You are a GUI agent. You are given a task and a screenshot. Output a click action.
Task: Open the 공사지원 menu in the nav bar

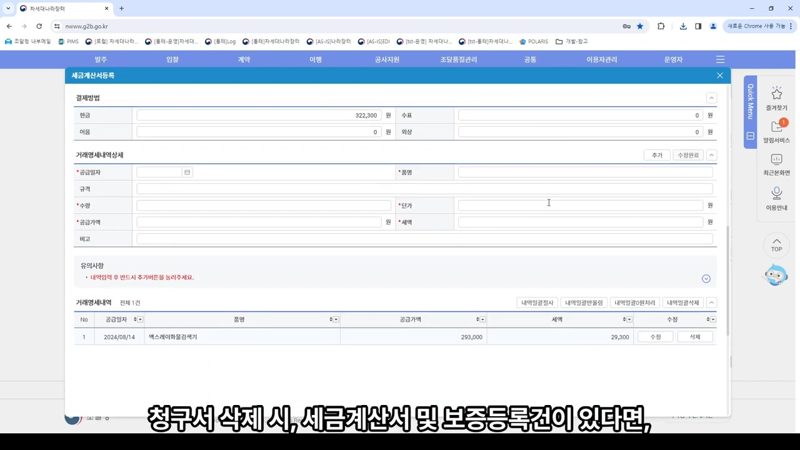pyautogui.click(x=387, y=60)
